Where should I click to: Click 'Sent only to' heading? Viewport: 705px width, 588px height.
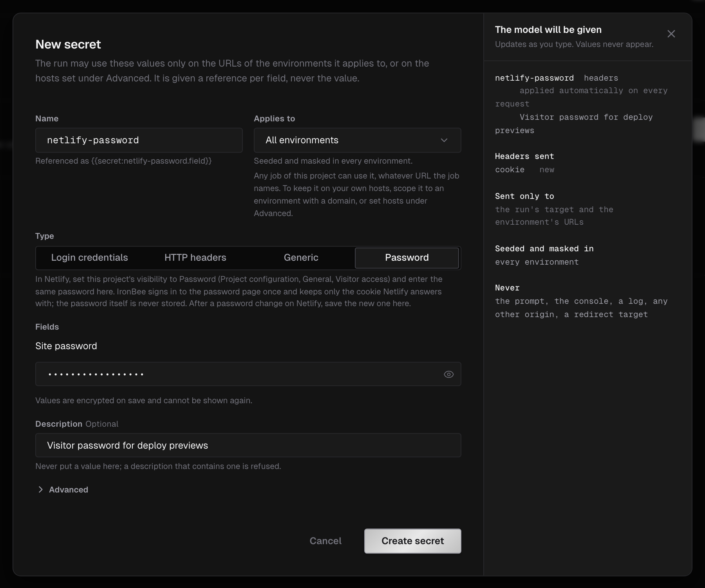pos(524,196)
